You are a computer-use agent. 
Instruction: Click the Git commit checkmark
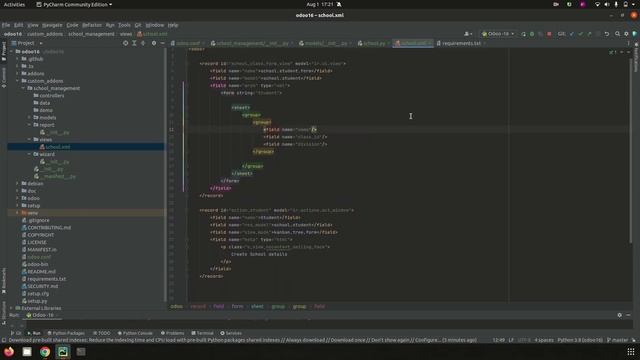[x=580, y=34]
